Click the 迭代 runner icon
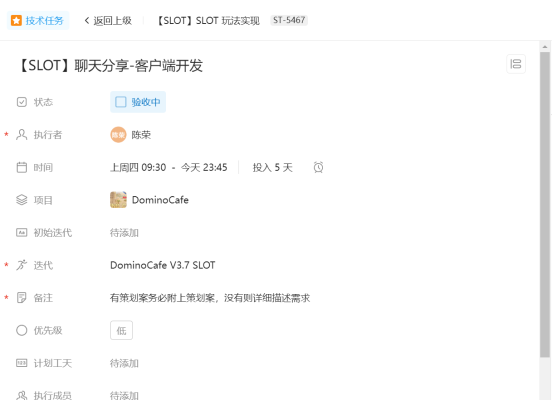Viewport: 552px width, 400px height. click(x=22, y=265)
